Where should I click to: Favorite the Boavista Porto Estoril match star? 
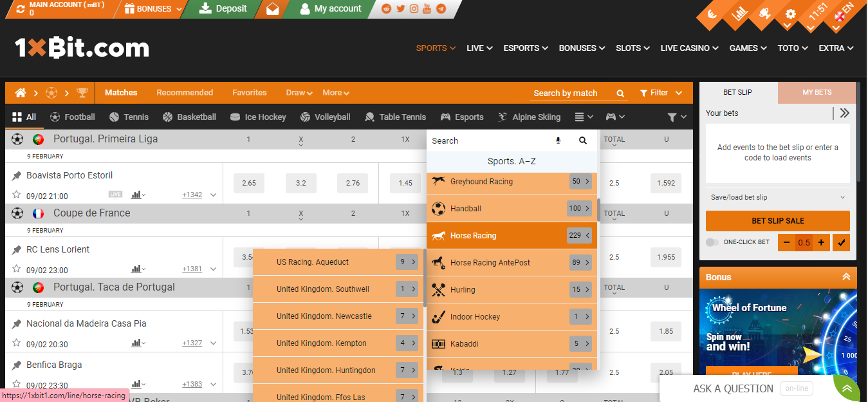click(15, 195)
